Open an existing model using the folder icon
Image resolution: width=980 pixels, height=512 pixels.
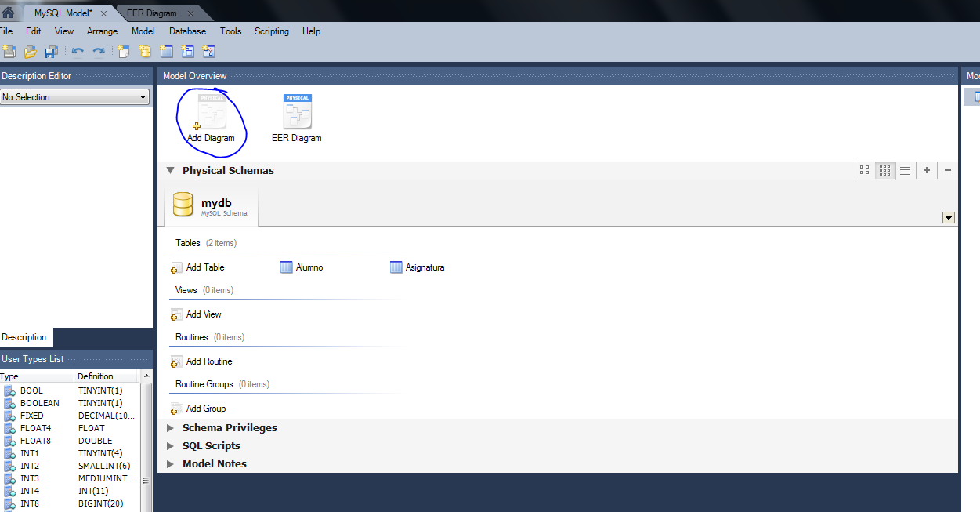point(30,51)
